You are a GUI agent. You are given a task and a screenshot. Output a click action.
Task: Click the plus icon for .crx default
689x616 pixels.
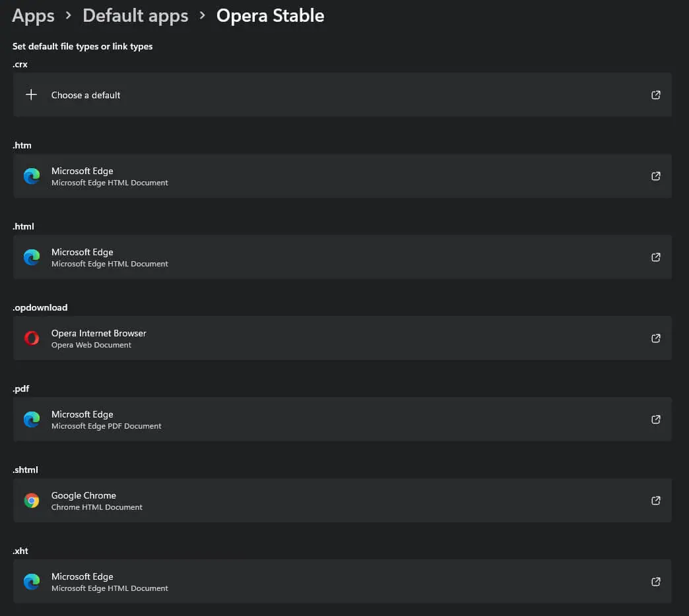[x=31, y=95]
